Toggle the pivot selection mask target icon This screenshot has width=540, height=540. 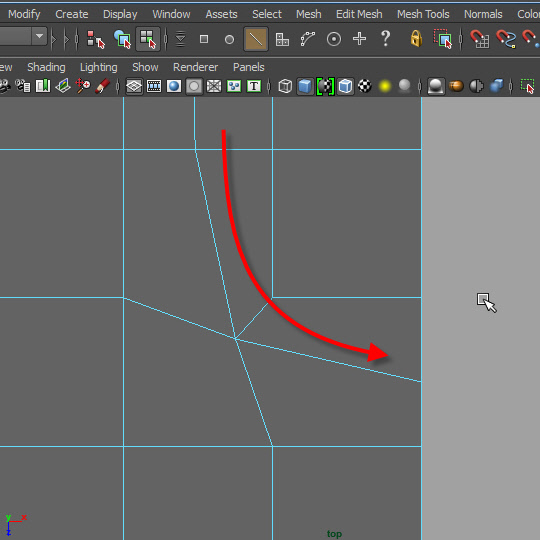click(x=334, y=39)
